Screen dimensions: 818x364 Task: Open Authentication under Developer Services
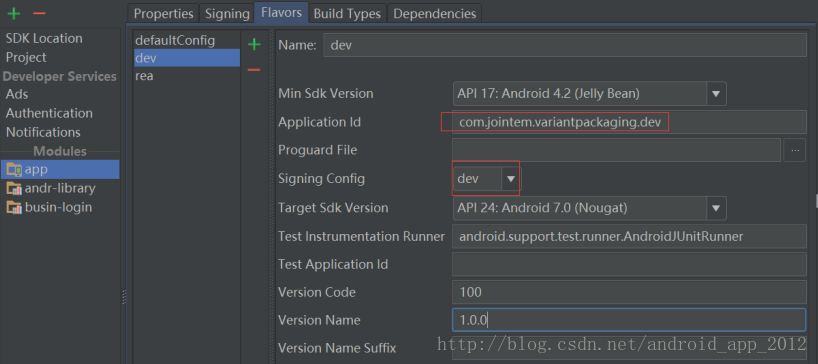[49, 113]
